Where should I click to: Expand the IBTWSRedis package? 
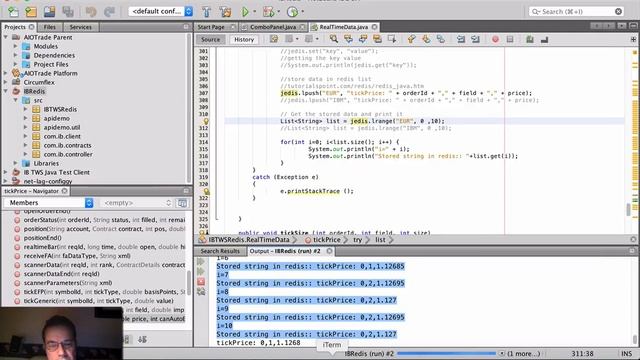[26, 109]
